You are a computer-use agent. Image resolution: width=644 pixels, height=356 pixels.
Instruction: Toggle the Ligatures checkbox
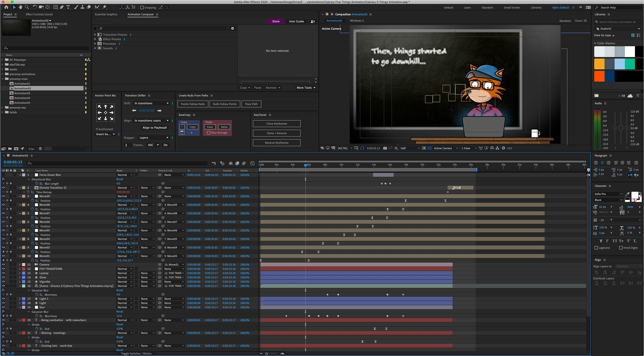[x=596, y=248]
